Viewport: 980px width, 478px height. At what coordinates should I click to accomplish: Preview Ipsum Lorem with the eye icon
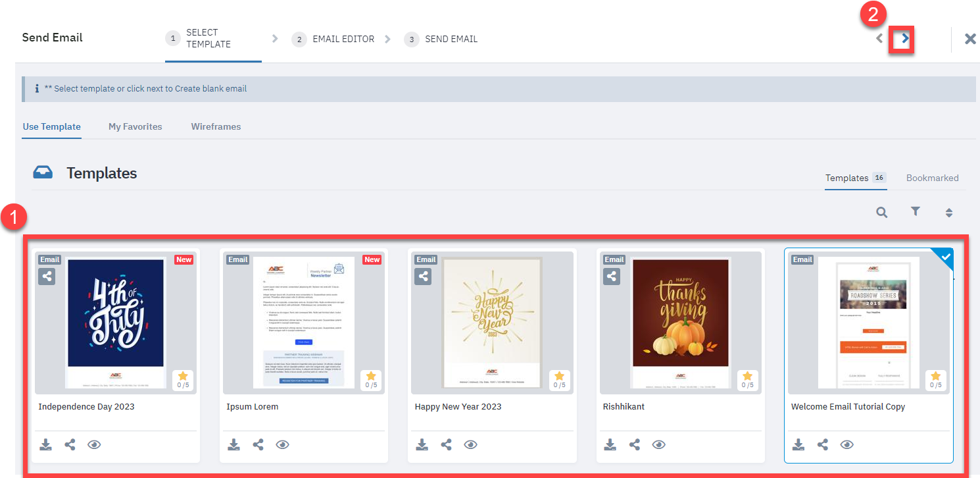(x=282, y=444)
